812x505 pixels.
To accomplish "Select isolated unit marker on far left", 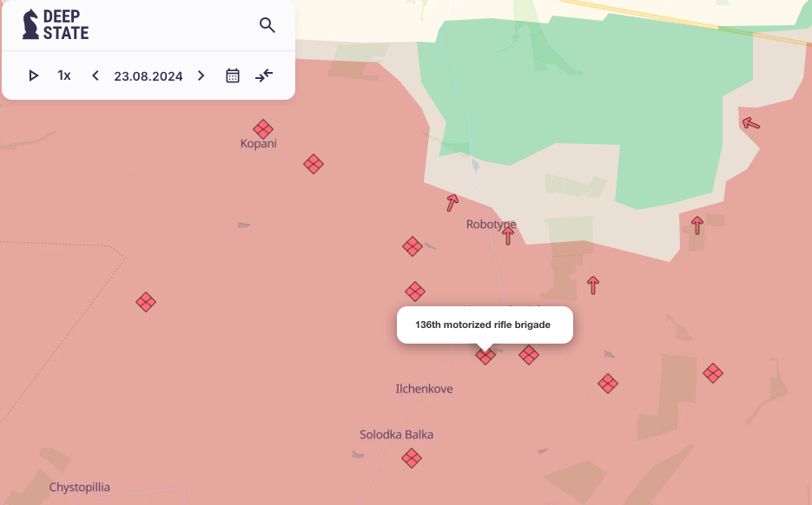I will [x=146, y=302].
